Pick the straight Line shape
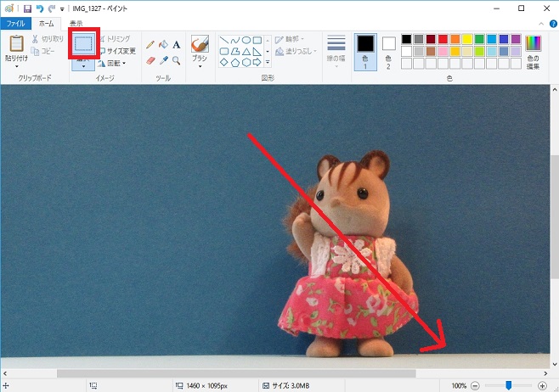The width and height of the screenshot is (559, 392). (x=224, y=40)
